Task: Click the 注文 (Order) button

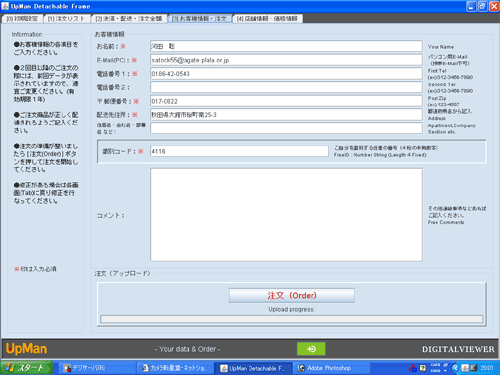Action: pyautogui.click(x=292, y=296)
